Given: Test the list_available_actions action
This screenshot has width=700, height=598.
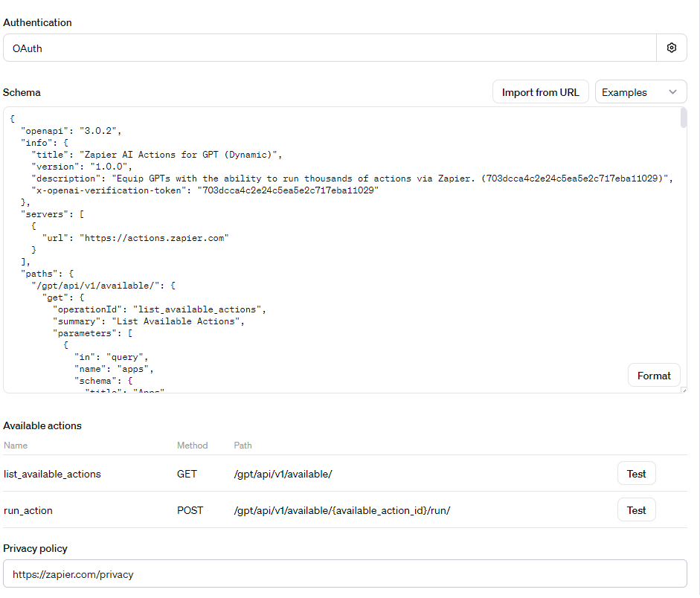Looking at the screenshot, I should point(636,474).
